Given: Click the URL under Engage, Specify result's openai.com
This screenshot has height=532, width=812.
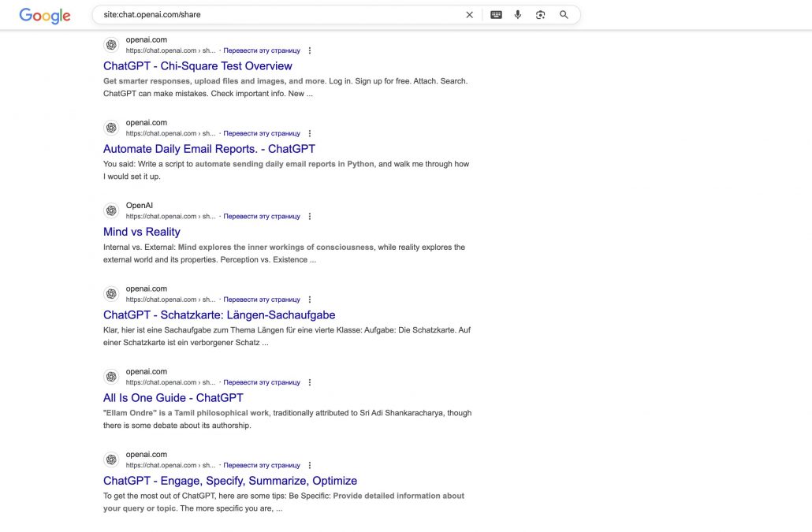Looking at the screenshot, I should click(170, 465).
